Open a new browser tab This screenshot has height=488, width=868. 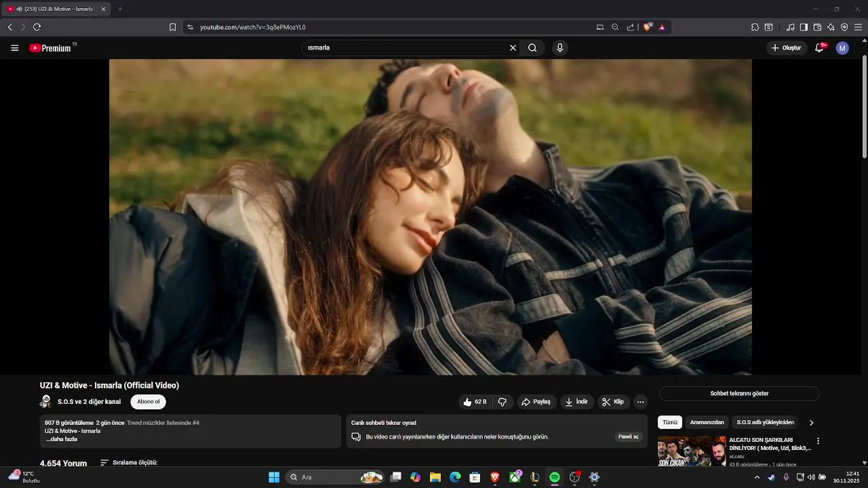[120, 9]
